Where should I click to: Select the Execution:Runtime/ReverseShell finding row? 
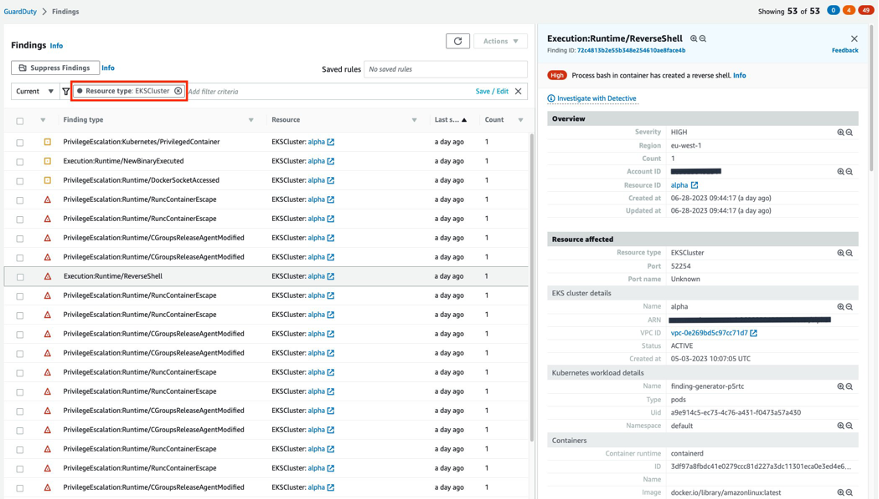click(x=266, y=276)
